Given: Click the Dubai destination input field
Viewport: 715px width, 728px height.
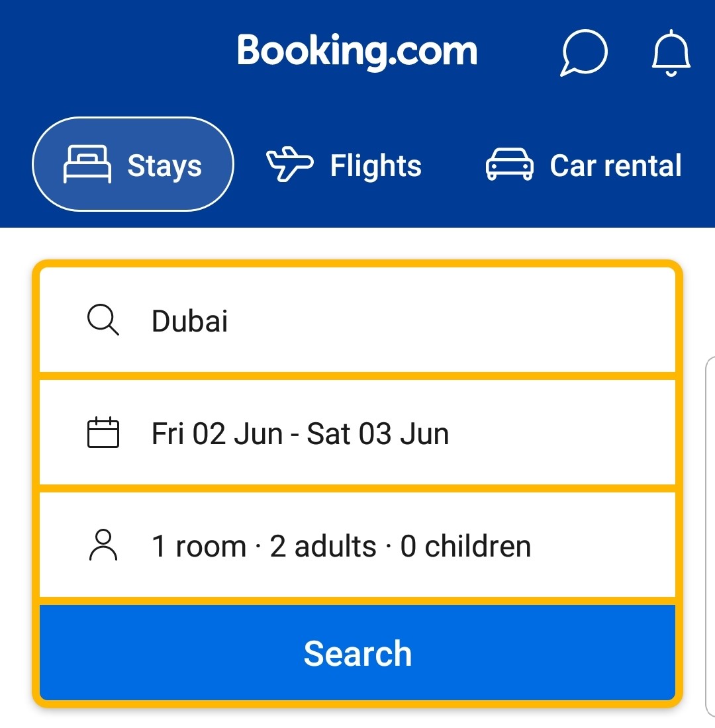Looking at the screenshot, I should coord(358,321).
